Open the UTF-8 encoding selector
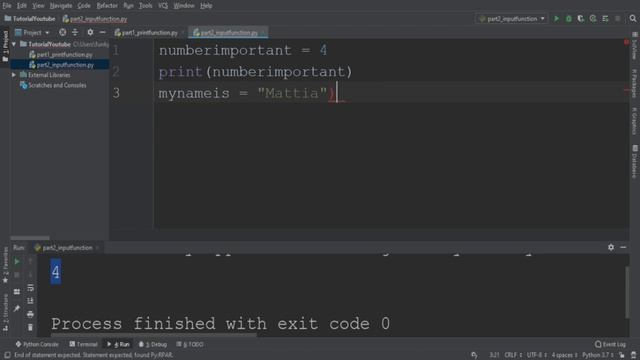The width and height of the screenshot is (640, 360). click(x=536, y=355)
